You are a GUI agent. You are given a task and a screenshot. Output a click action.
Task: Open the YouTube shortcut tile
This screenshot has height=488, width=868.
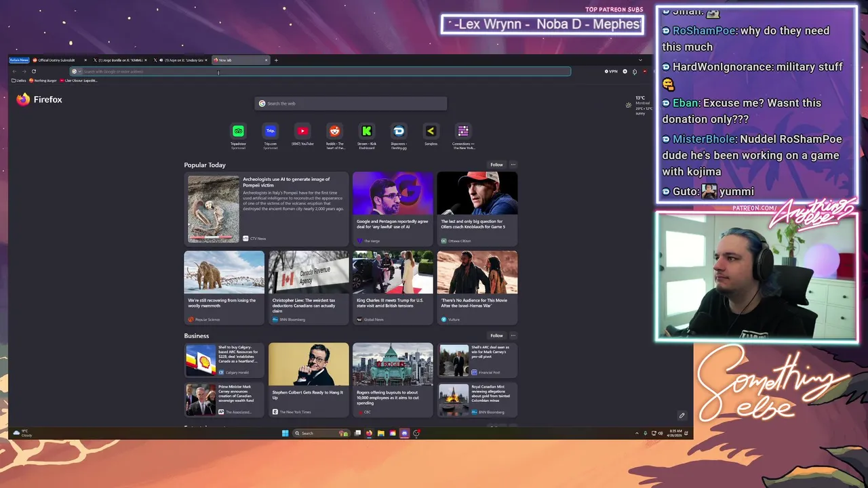[x=302, y=135]
